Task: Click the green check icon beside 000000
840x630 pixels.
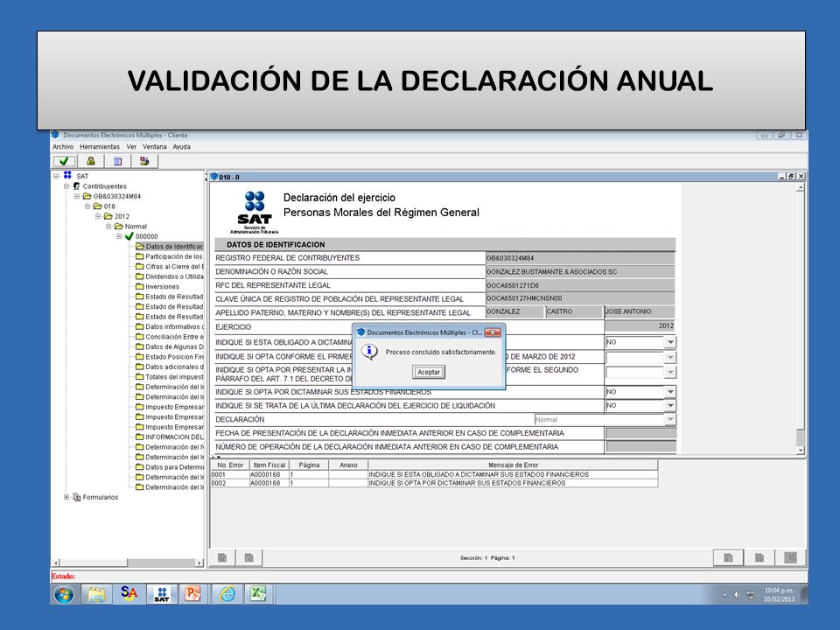Action: tap(129, 236)
